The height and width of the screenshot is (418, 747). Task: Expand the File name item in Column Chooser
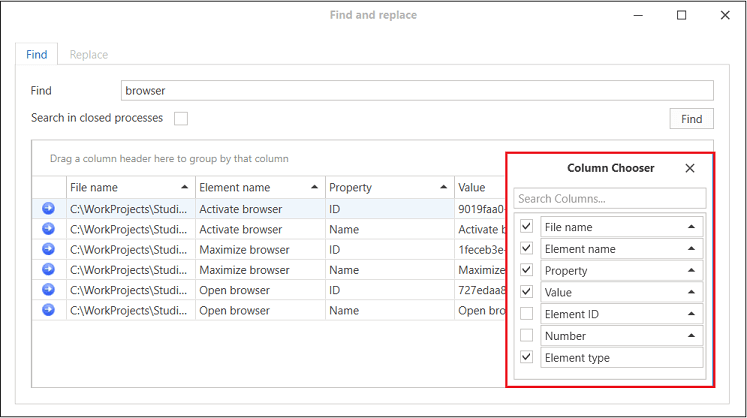[691, 227]
